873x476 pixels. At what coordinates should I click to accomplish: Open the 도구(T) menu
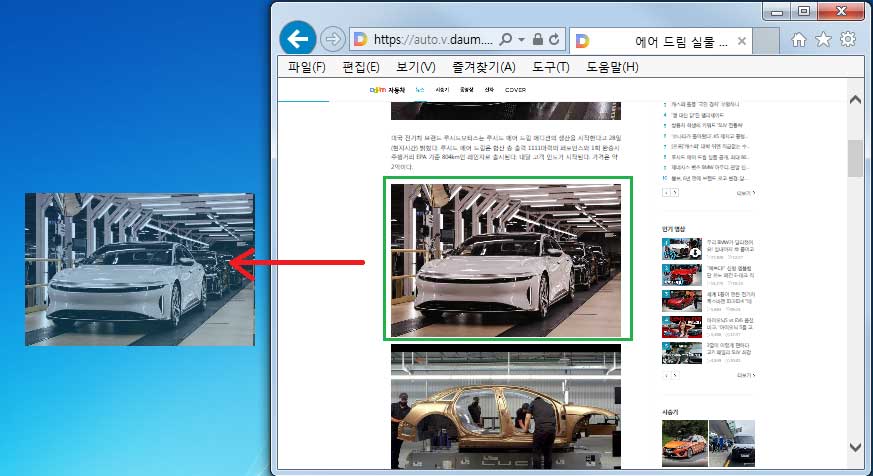[551, 67]
